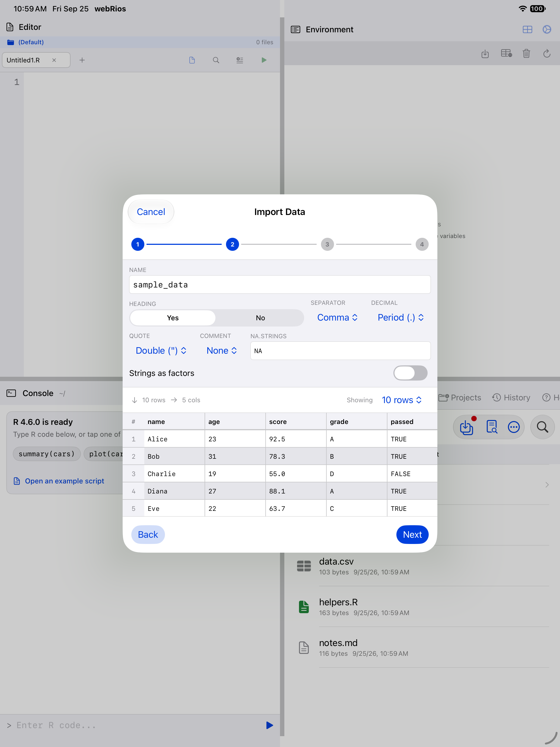Click the NA.STRINGS input field
560x747 pixels.
pos(340,350)
